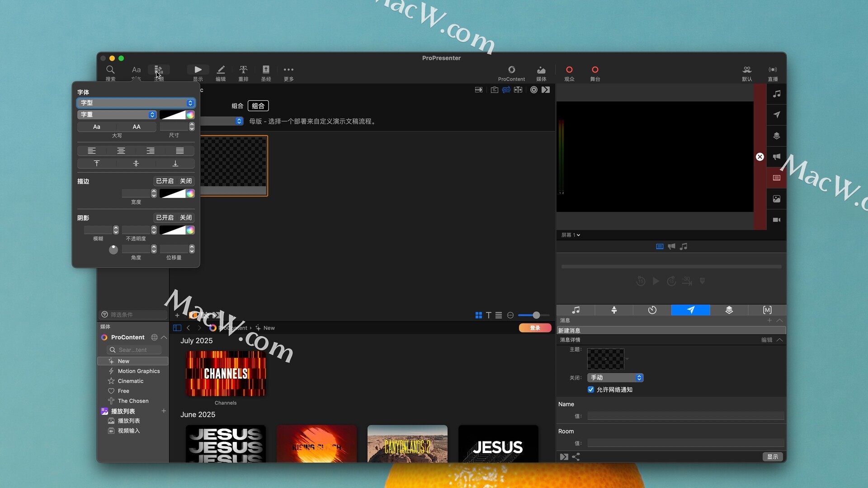Adjust the stroke width stepper
Image resolution: width=868 pixels, height=488 pixels.
click(154, 193)
